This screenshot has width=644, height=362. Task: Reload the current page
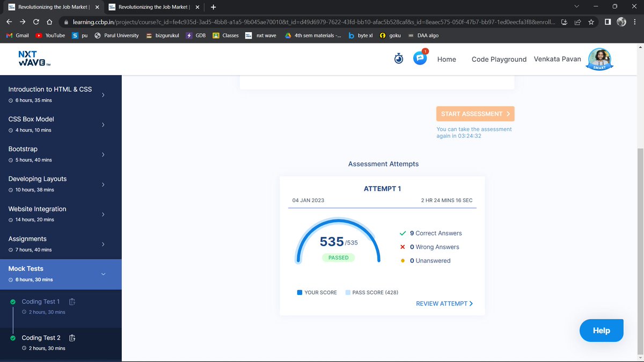tap(36, 22)
